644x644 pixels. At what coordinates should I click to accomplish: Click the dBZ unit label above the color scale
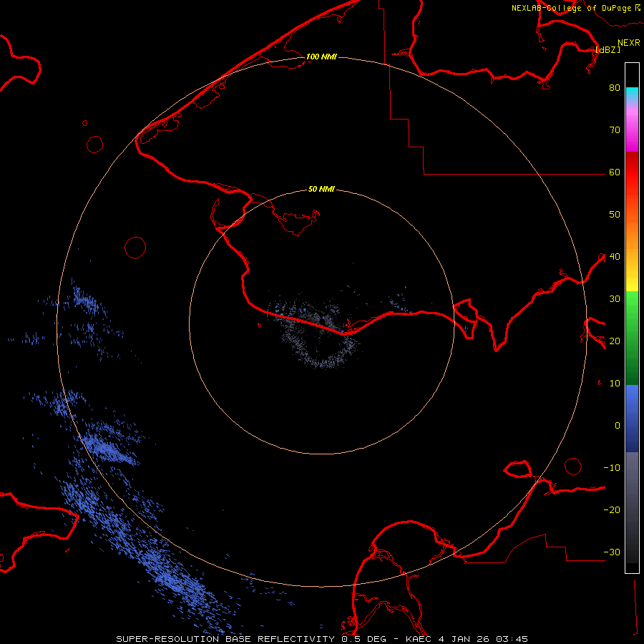[608, 49]
